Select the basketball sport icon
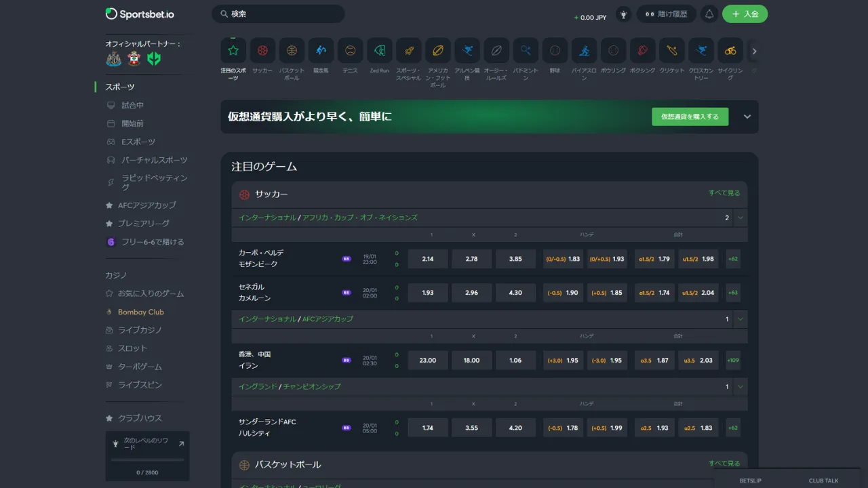The image size is (868, 488). (292, 51)
